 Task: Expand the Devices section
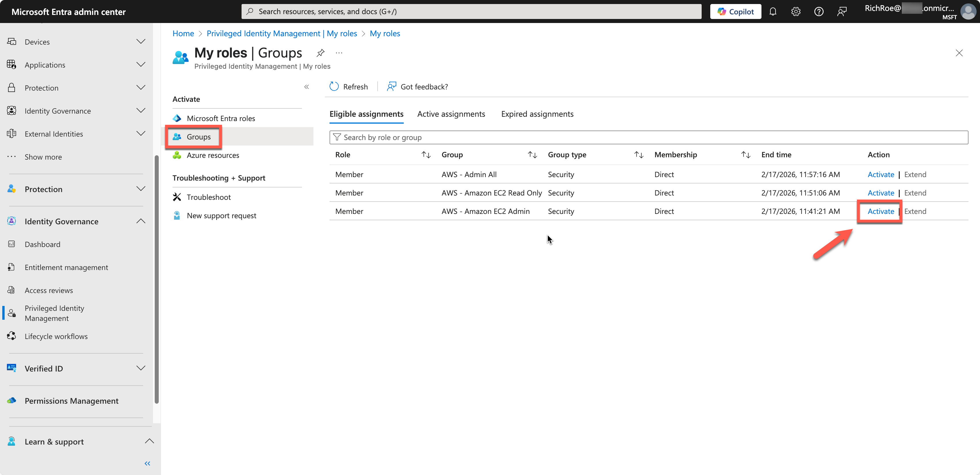[141, 41]
